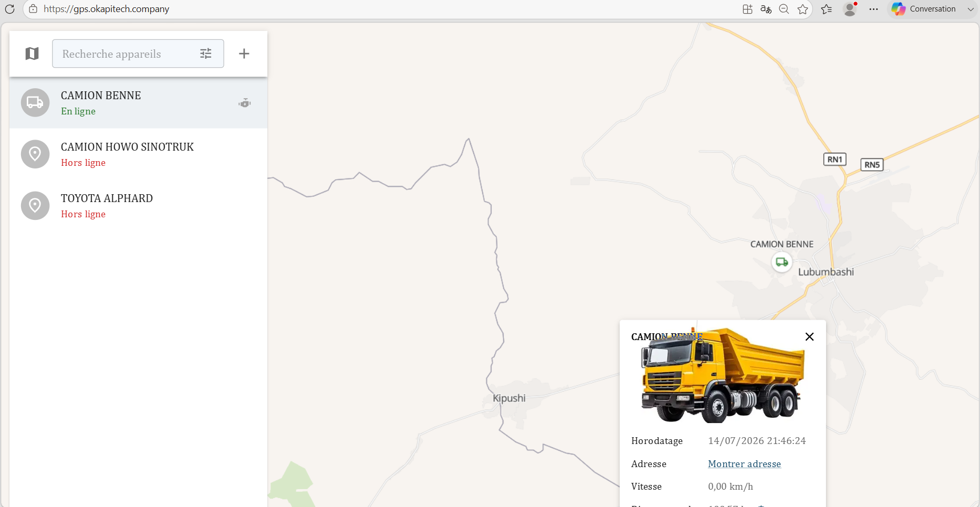Click Hors ligne under CAMION HOWO SINOTRUK
Viewport: 980px width, 507px height.
(83, 163)
